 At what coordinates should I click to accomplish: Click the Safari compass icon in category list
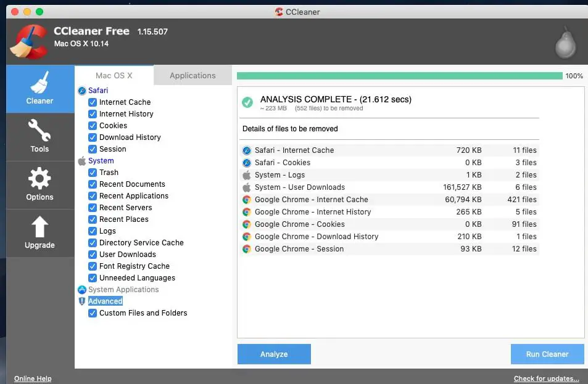pyautogui.click(x=81, y=91)
